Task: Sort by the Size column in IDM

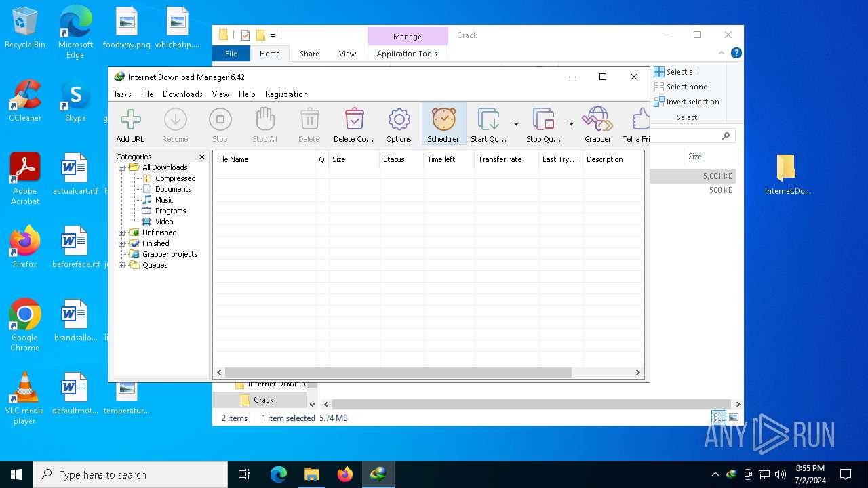Action: [x=354, y=159]
